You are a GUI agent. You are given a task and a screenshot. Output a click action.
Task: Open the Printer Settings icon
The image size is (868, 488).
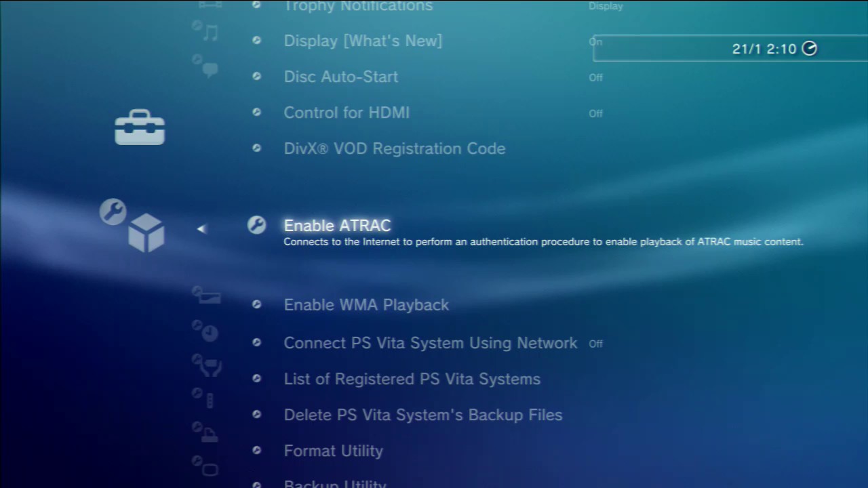pyautogui.click(x=205, y=432)
